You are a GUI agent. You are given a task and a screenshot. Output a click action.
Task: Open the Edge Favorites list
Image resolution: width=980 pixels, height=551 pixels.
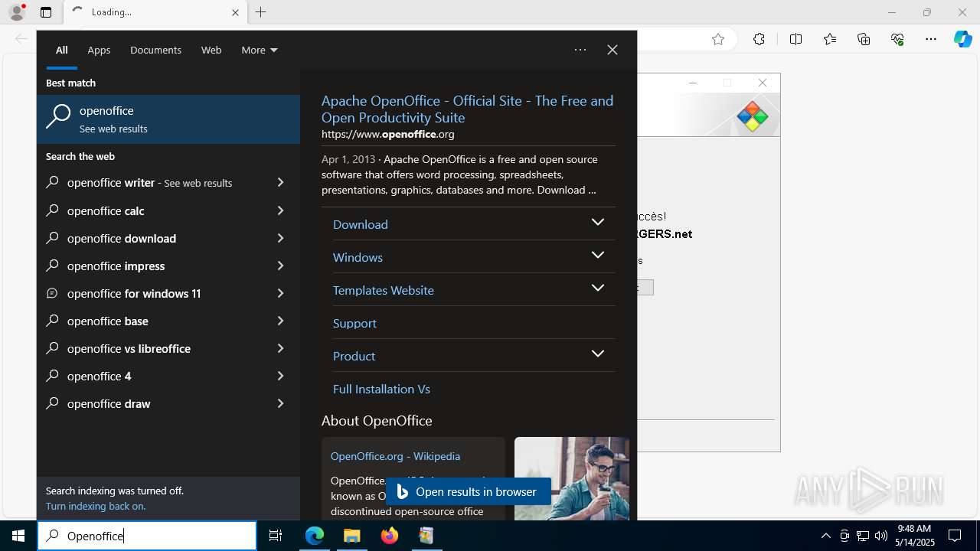point(830,39)
